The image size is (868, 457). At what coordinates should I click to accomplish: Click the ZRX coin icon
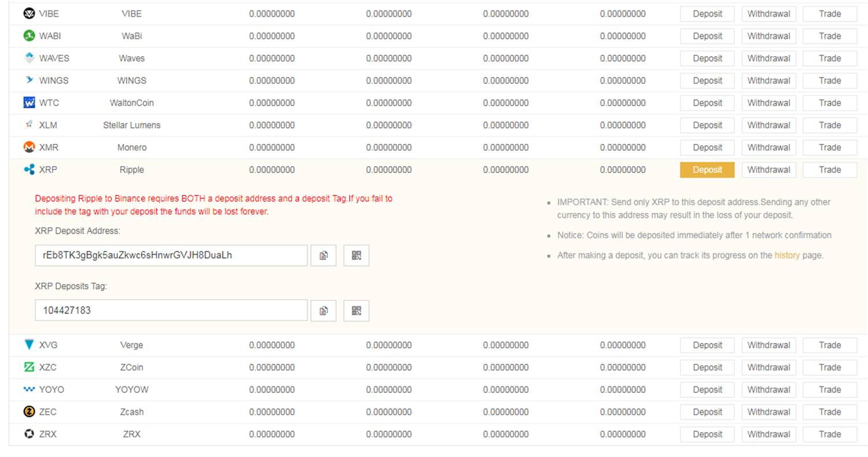tap(29, 434)
